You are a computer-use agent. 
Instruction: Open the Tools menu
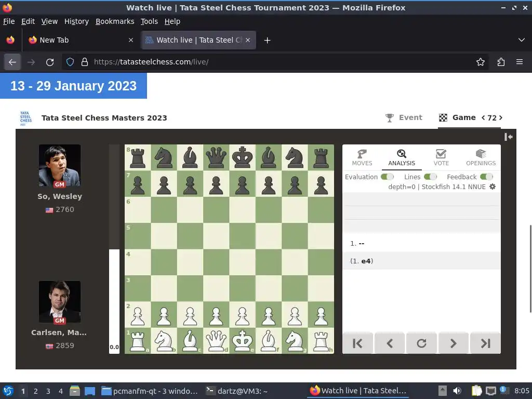click(149, 21)
